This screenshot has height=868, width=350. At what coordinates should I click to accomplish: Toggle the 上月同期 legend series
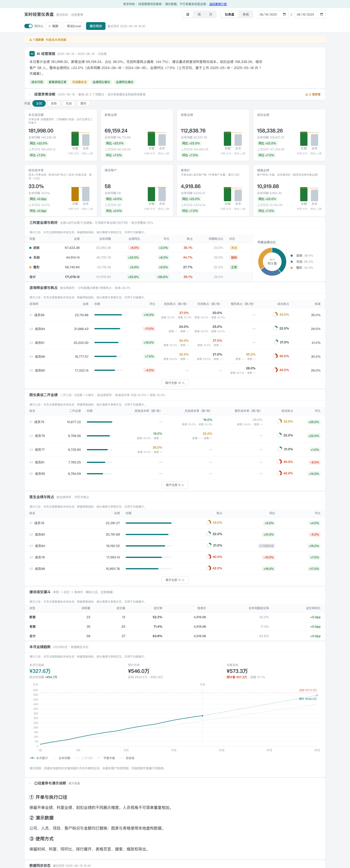[x=84, y=758]
